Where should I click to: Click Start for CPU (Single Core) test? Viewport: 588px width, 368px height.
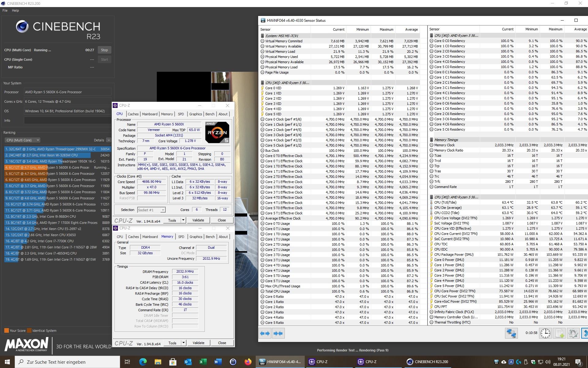pyautogui.click(x=104, y=59)
